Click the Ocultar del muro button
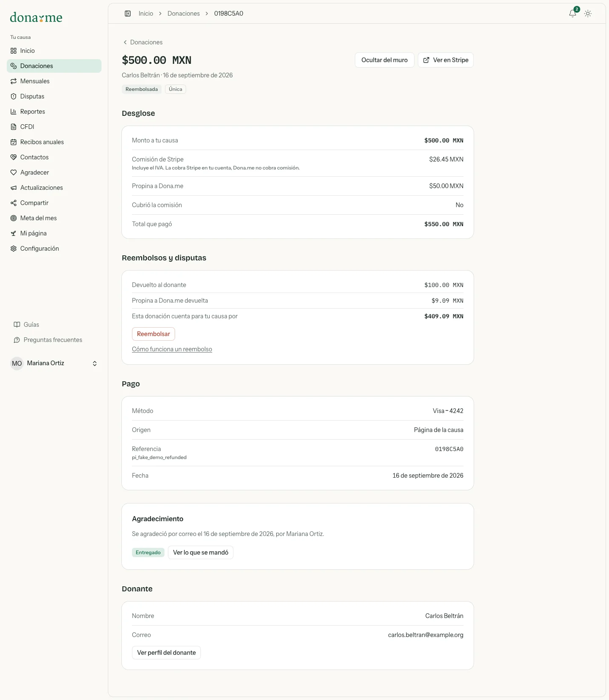 tap(384, 60)
